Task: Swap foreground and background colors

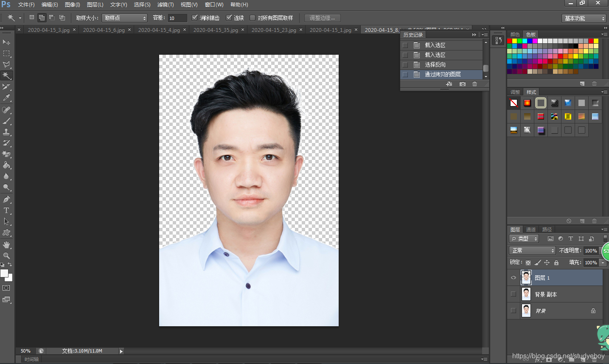Action: tap(10, 265)
